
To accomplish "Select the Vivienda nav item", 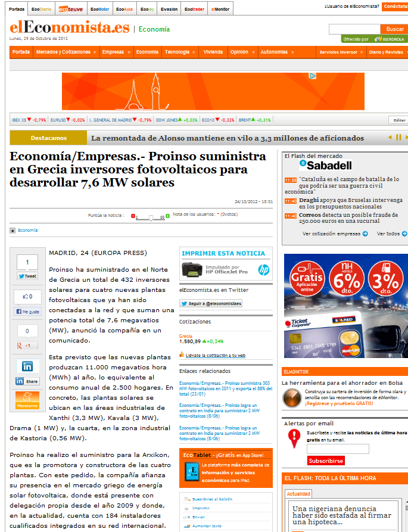I will pos(213,52).
